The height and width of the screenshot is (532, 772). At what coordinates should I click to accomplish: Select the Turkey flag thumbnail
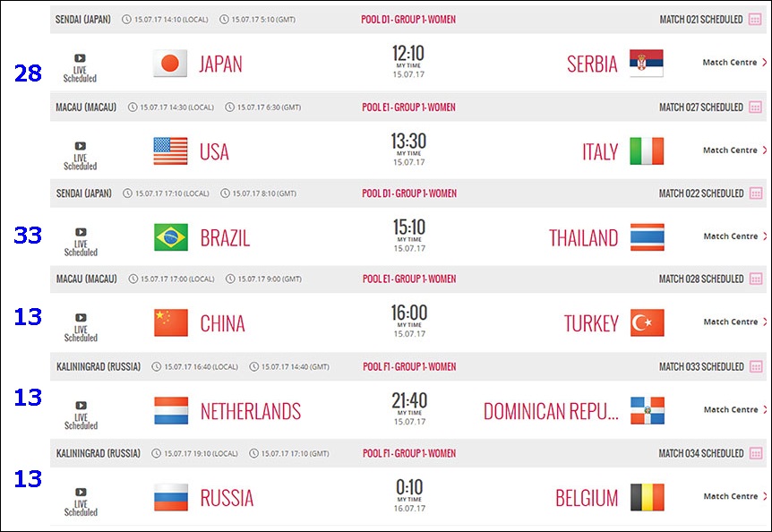point(647,322)
